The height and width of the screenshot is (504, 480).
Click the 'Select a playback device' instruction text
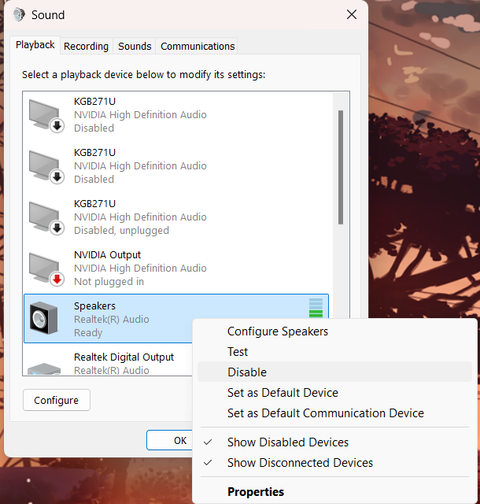(x=144, y=74)
